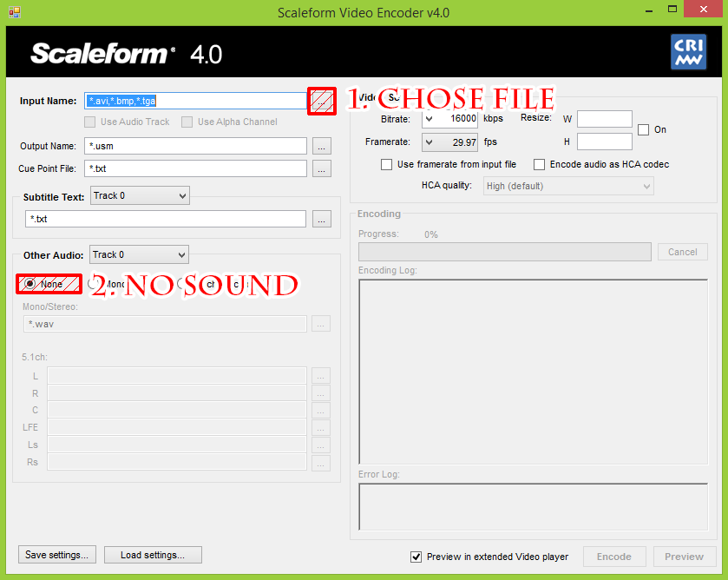This screenshot has height=580, width=728.
Task: Click the 5.1ch R channel field
Action: 177,393
